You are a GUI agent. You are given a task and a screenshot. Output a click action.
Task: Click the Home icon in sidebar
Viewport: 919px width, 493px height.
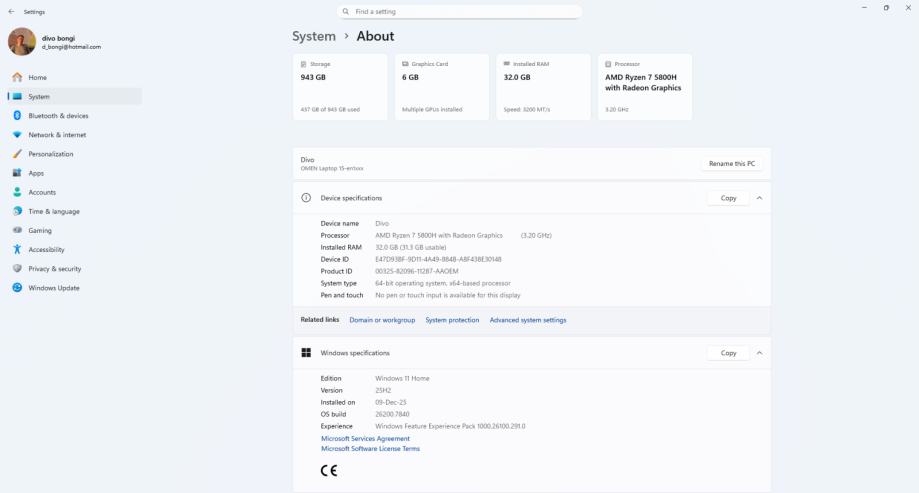pyautogui.click(x=17, y=78)
